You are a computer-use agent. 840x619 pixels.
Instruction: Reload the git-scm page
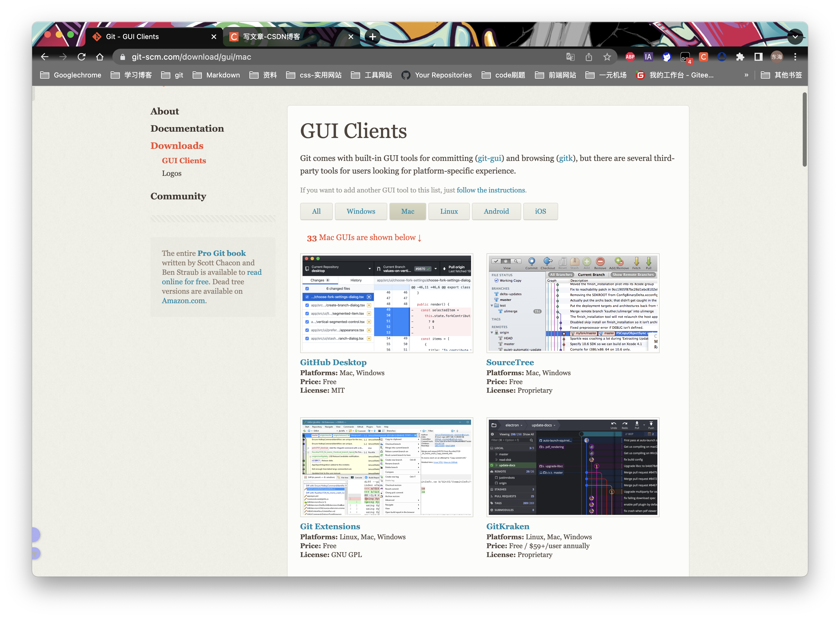click(x=81, y=57)
